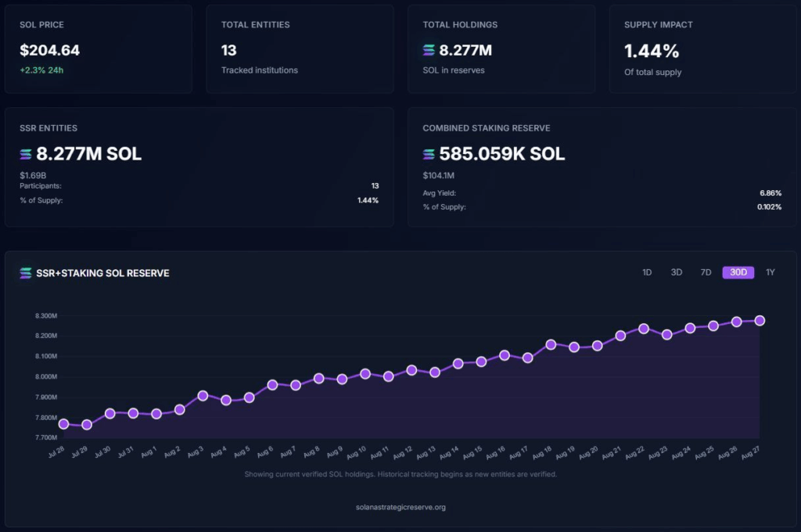
Task: Switch the chart to 1Y range
Action: [770, 272]
